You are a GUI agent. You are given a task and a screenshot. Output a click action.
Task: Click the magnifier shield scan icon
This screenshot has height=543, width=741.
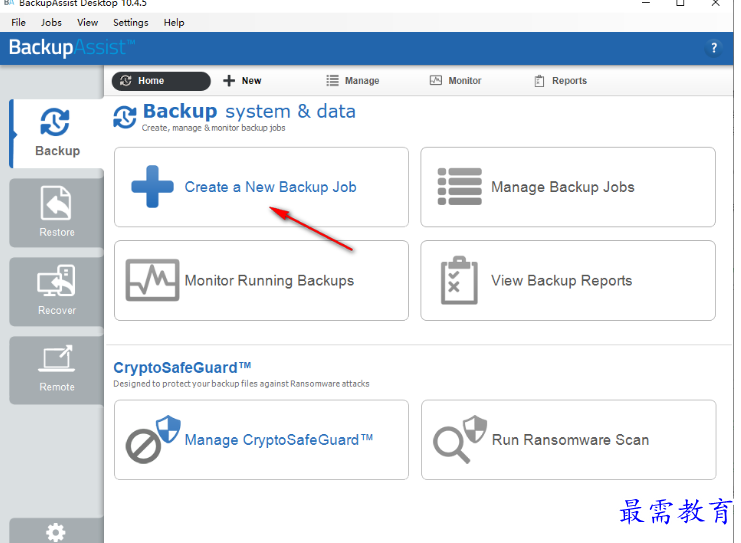[x=460, y=440]
